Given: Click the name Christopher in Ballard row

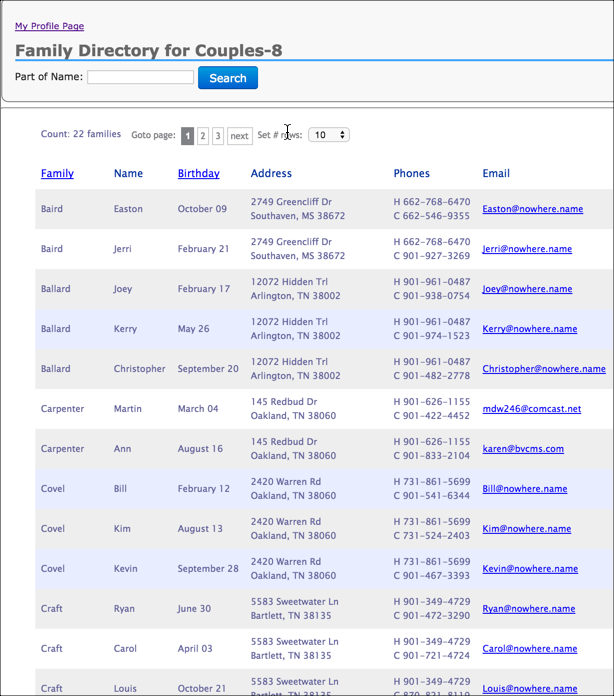Looking at the screenshot, I should (x=139, y=368).
